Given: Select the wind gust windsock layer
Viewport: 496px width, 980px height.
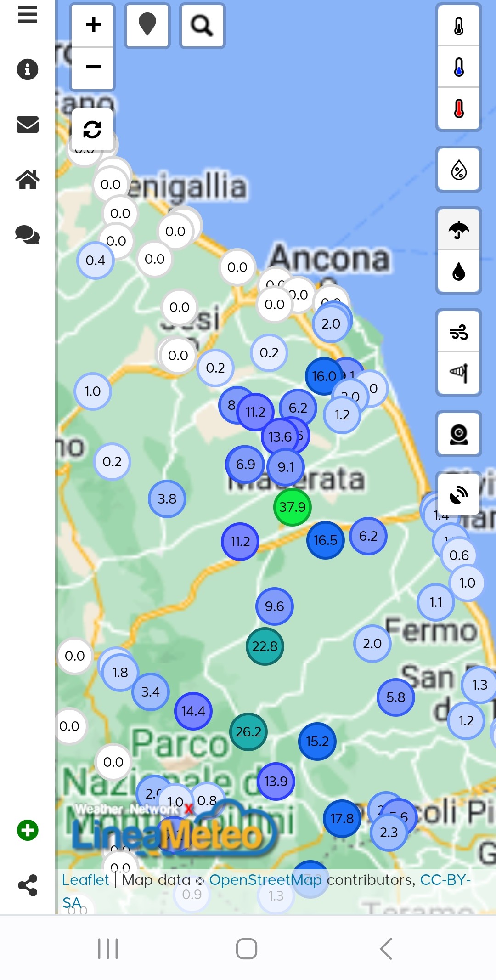Looking at the screenshot, I should (x=459, y=373).
